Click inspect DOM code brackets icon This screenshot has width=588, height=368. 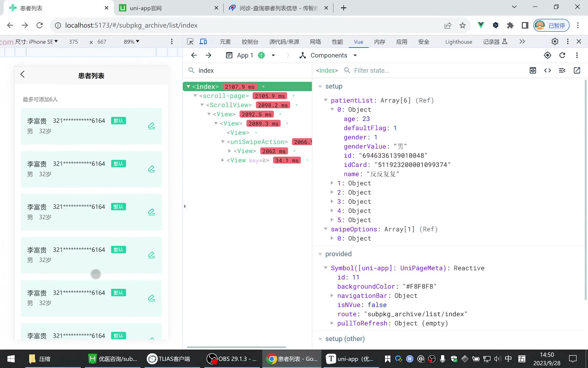548,71
